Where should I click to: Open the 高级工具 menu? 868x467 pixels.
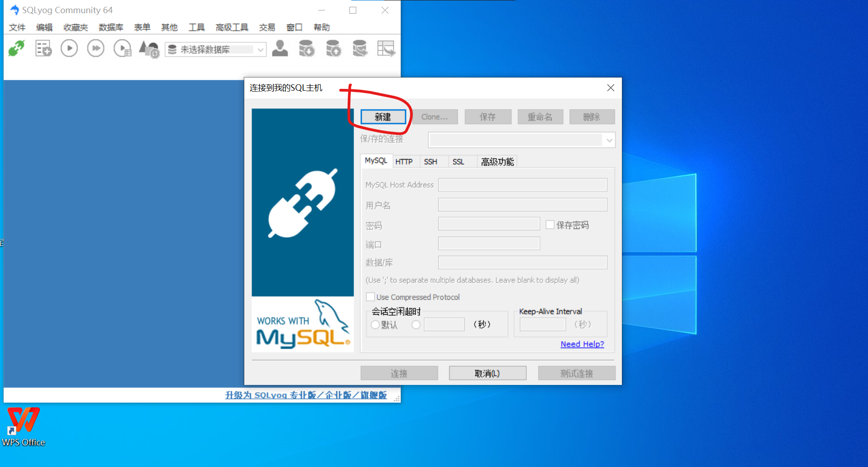pos(232,27)
